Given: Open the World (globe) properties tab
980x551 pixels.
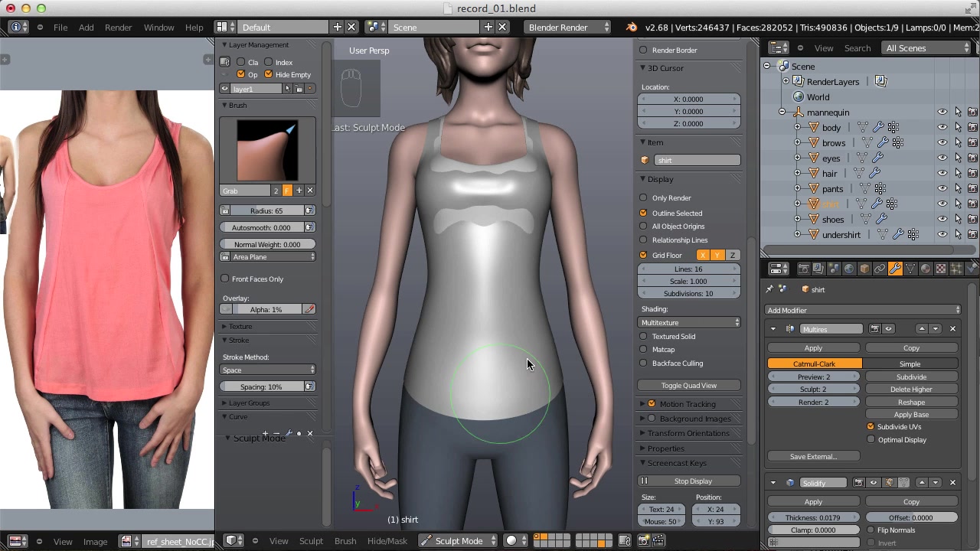Looking at the screenshot, I should 849,269.
